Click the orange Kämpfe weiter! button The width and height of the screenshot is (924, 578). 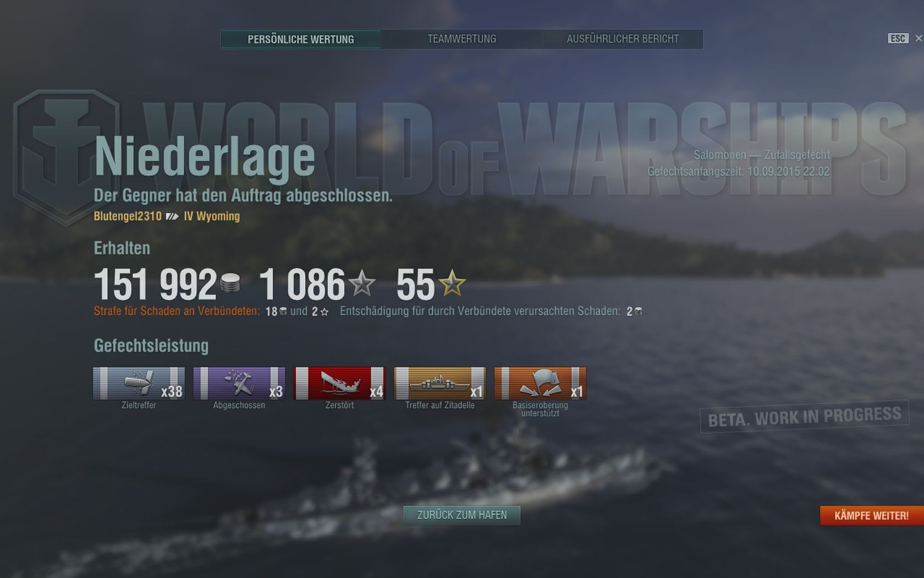click(872, 516)
